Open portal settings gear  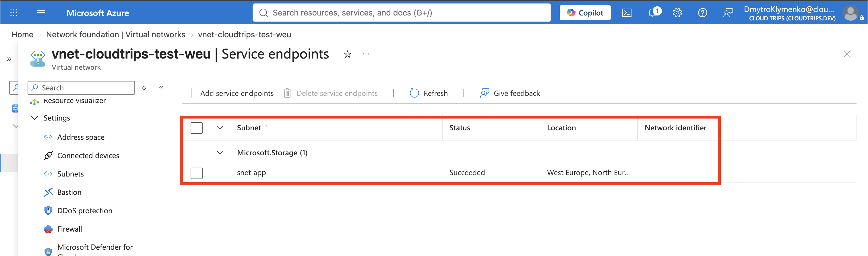coord(677,13)
